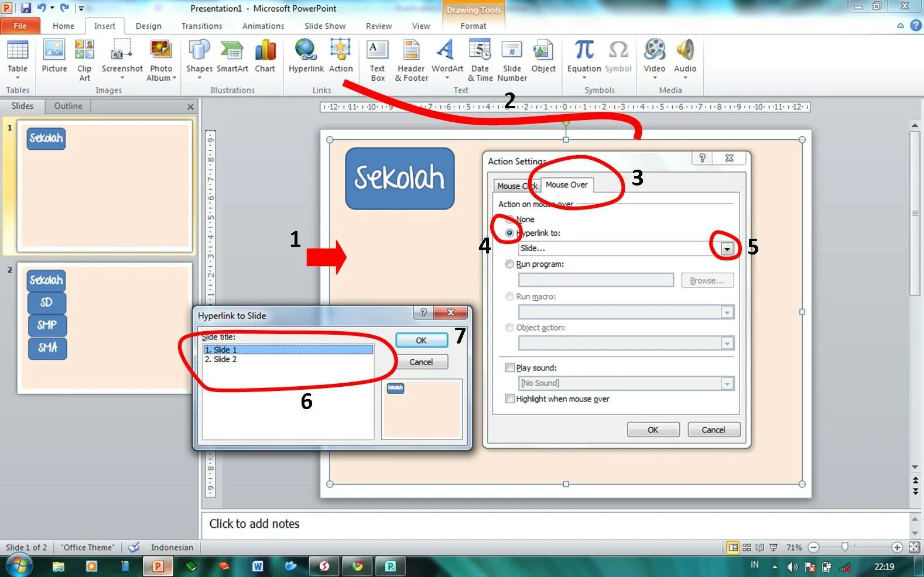
Task: Open PowerPoint Help question mark icon
Action: click(916, 26)
